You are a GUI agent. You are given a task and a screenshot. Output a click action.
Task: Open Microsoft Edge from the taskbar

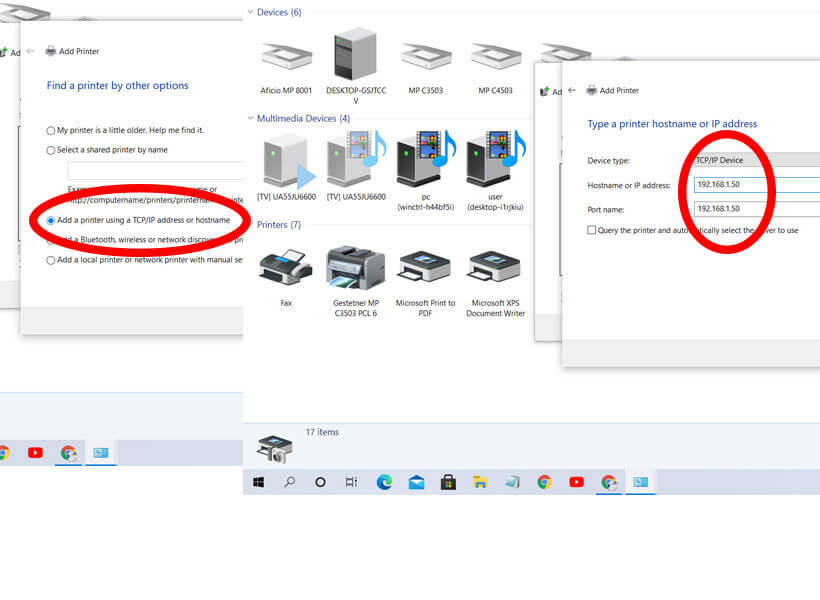coord(384,482)
